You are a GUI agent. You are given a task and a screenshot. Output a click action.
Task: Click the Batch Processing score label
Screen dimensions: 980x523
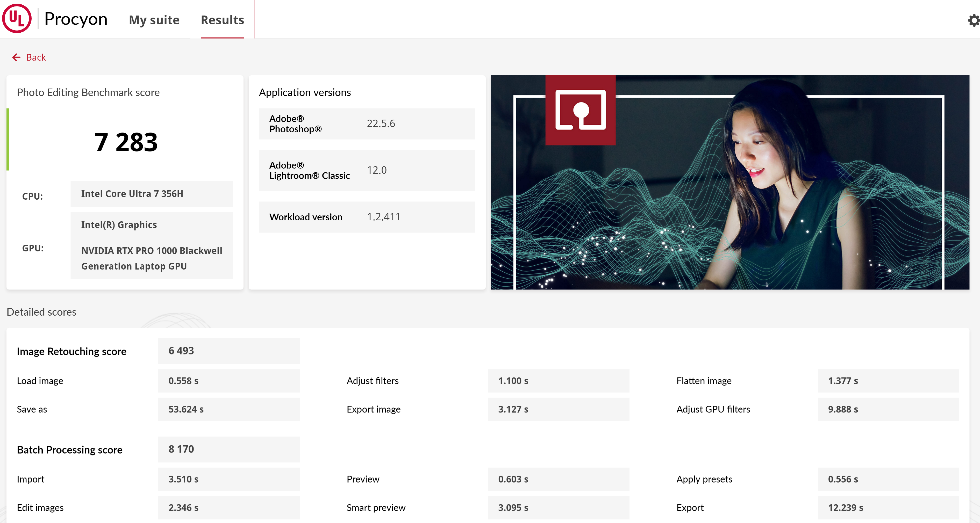coord(70,450)
